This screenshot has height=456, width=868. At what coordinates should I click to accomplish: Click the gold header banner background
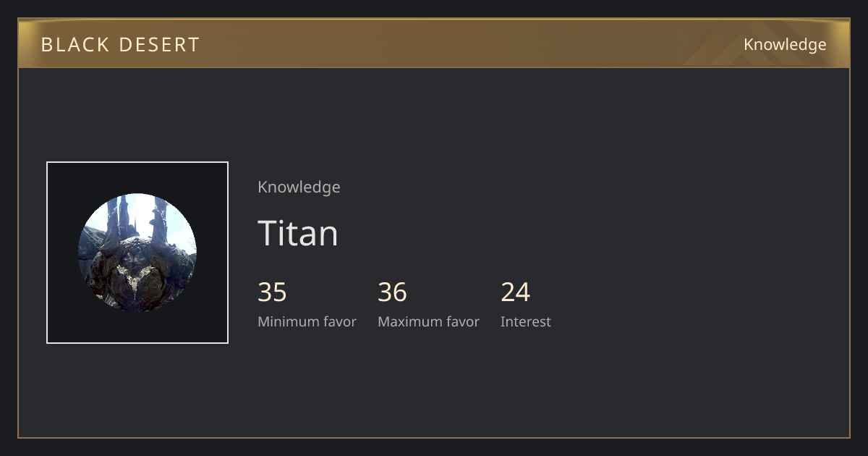(x=434, y=43)
